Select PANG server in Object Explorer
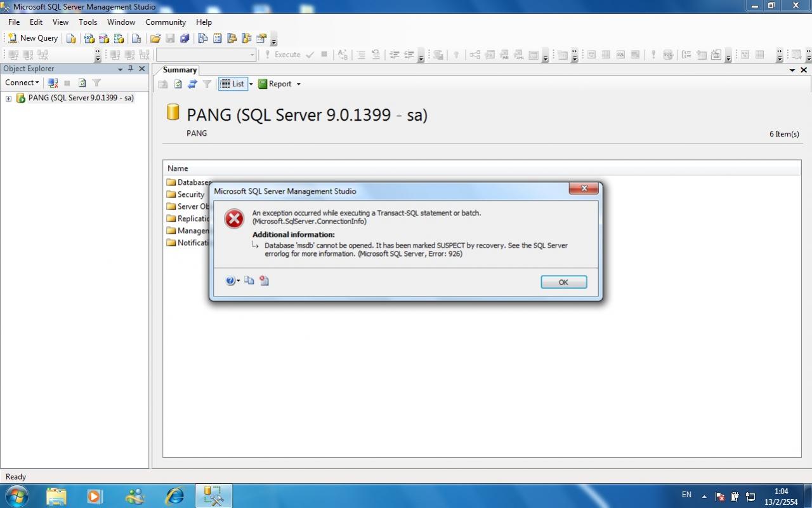The width and height of the screenshot is (812, 508). [81, 98]
